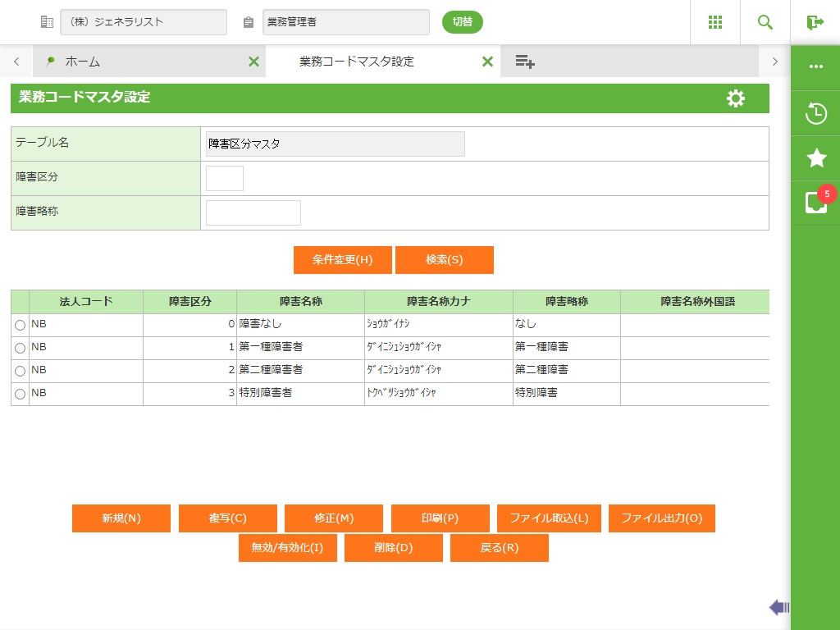Click the 新規(N) button
The image size is (840, 630).
(121, 518)
